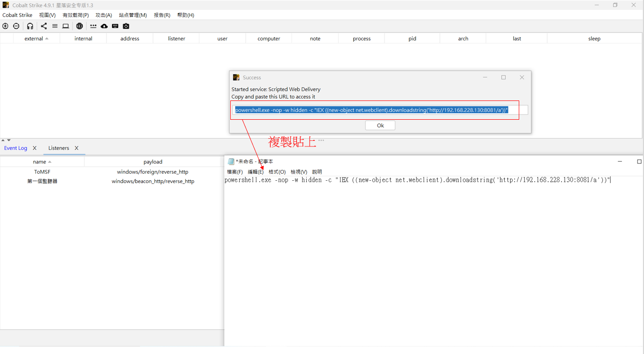Sort sessions by address column
Viewport: 644px width, 354px height.
[130, 38]
